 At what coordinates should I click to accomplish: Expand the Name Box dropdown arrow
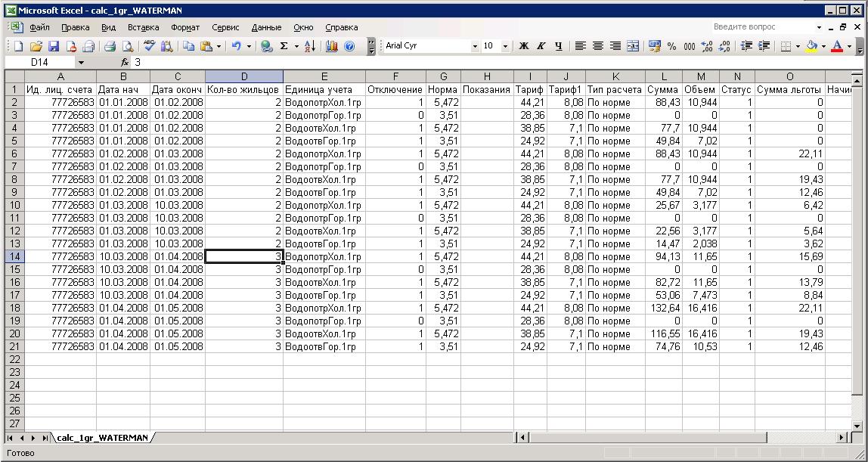click(x=81, y=63)
